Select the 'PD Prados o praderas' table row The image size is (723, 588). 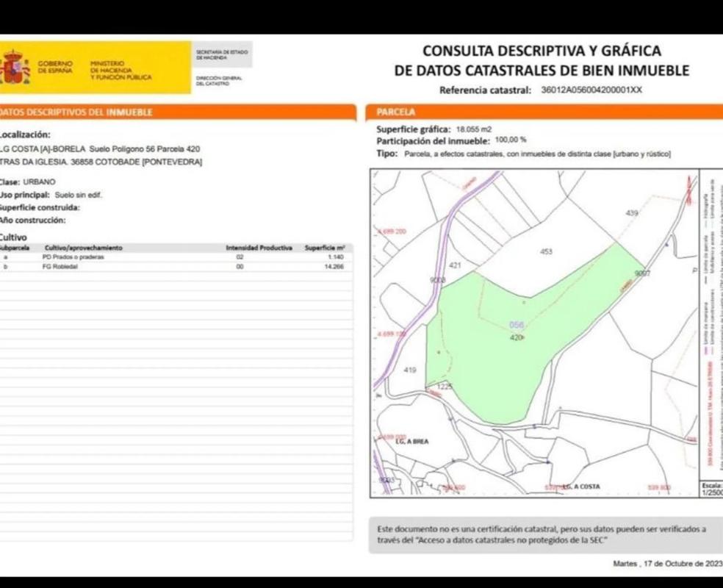click(176, 257)
